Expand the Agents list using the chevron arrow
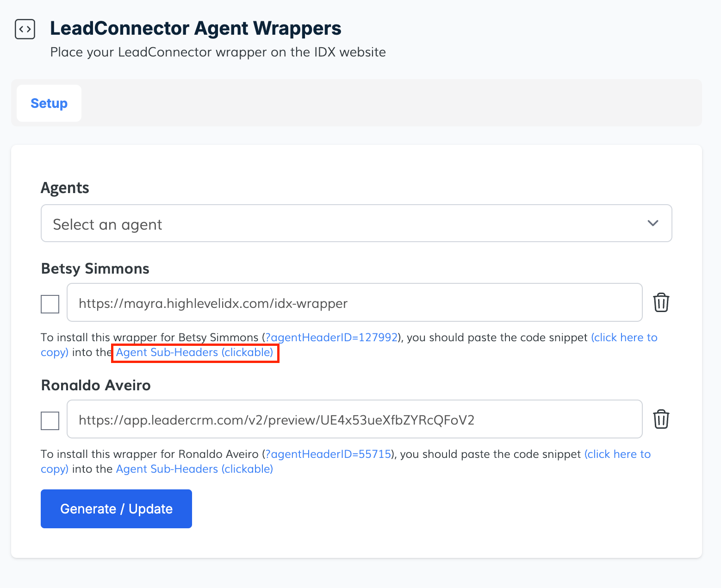The width and height of the screenshot is (721, 588). point(653,224)
